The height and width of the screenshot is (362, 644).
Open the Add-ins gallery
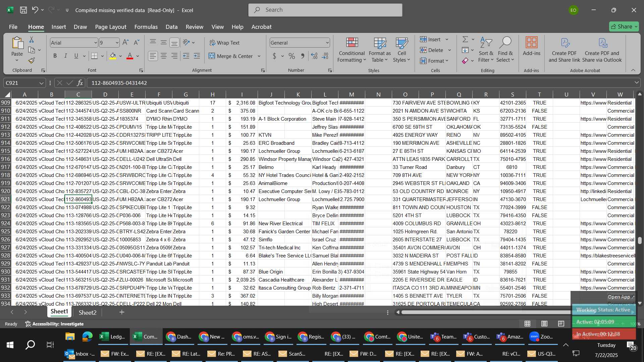click(532, 46)
